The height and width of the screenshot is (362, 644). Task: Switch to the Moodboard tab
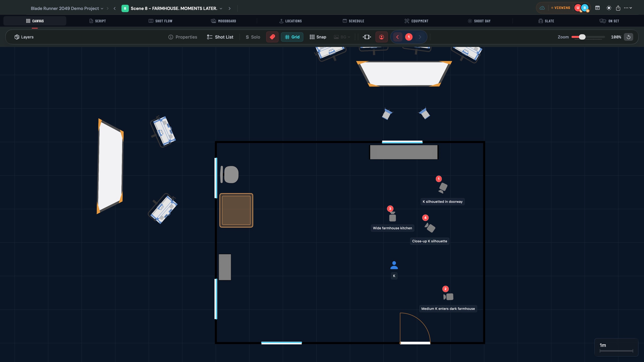[x=224, y=21]
